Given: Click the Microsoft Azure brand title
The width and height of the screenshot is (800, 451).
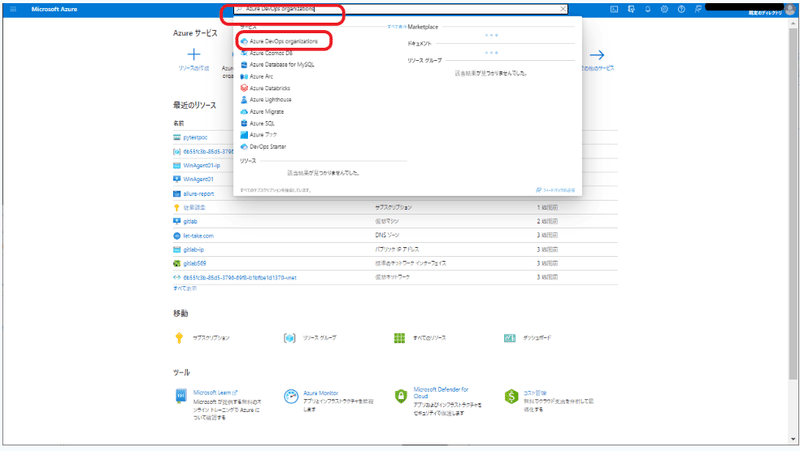Looking at the screenshot, I should 54,9.
